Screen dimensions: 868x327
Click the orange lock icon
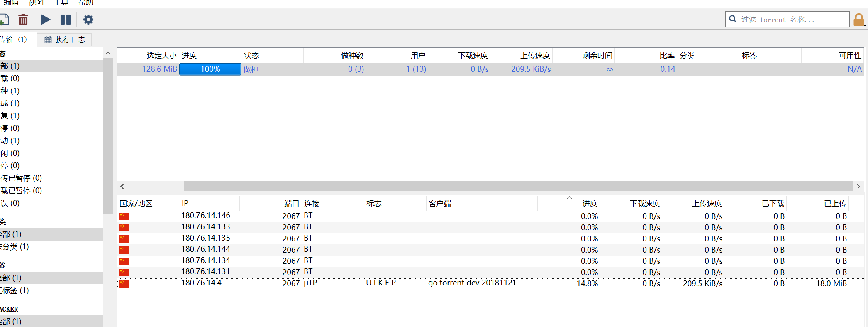pos(858,20)
